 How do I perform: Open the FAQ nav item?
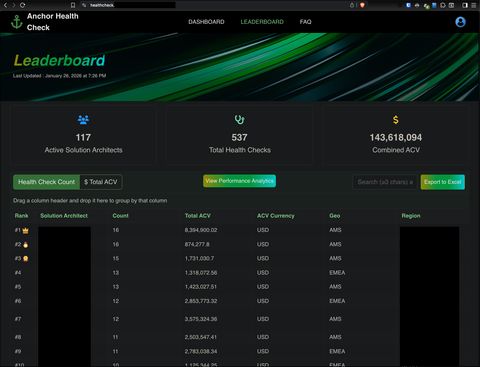(x=305, y=22)
